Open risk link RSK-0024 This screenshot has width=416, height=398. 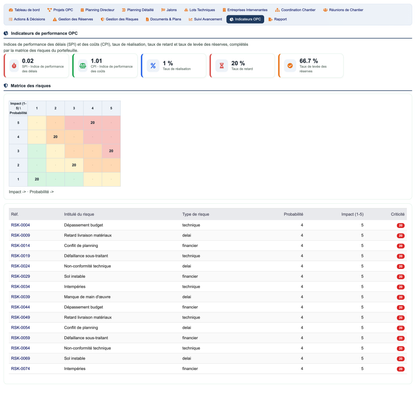coord(20,266)
